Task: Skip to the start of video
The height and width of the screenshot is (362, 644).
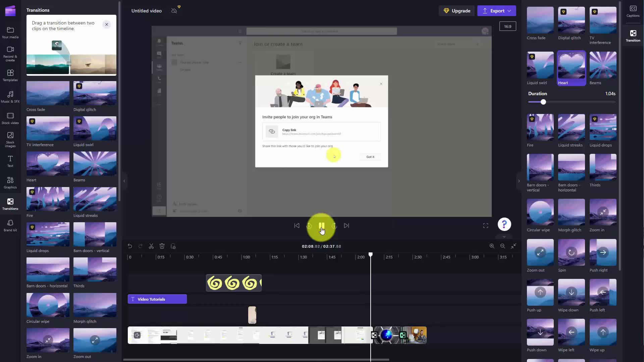Action: [297, 226]
